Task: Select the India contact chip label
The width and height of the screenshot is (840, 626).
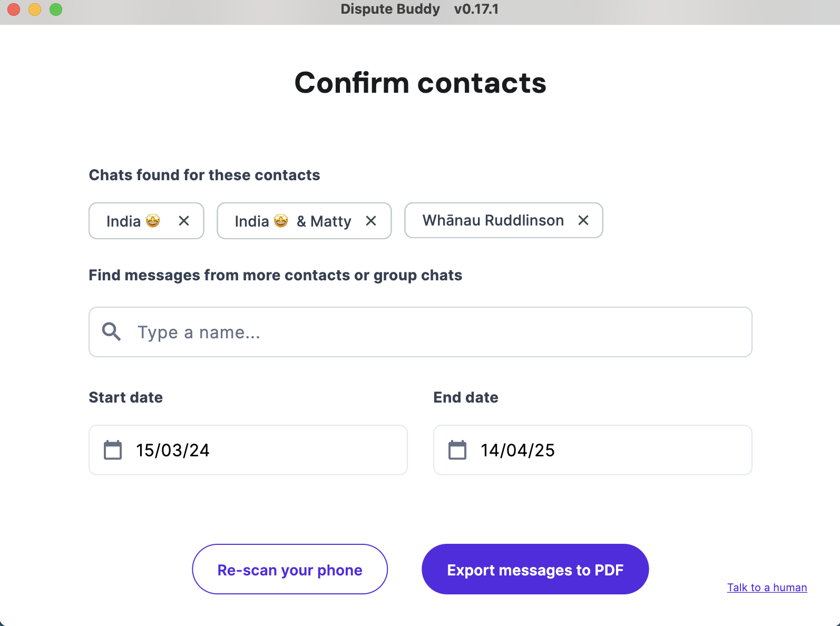Action: pos(124,221)
